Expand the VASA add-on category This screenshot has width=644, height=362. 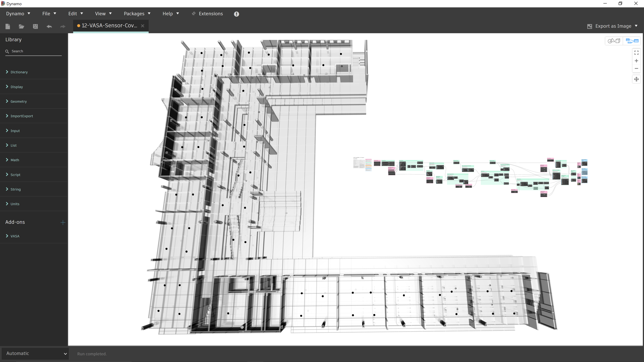click(x=15, y=236)
